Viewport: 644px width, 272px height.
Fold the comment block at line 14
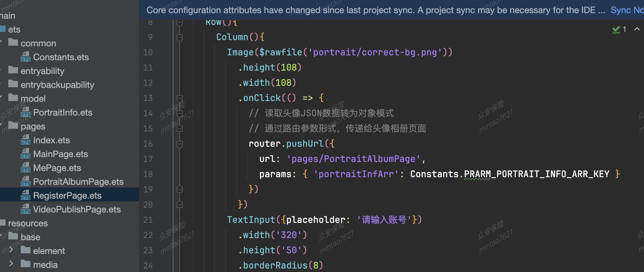180,113
